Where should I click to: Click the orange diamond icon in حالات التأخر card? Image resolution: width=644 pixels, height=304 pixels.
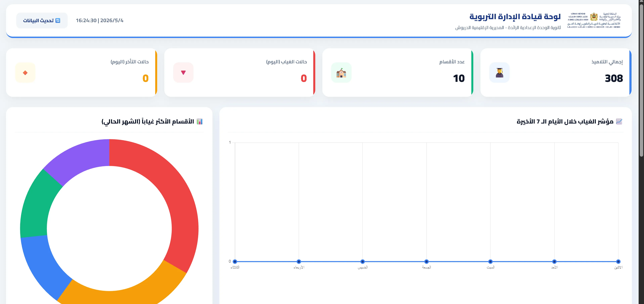25,73
